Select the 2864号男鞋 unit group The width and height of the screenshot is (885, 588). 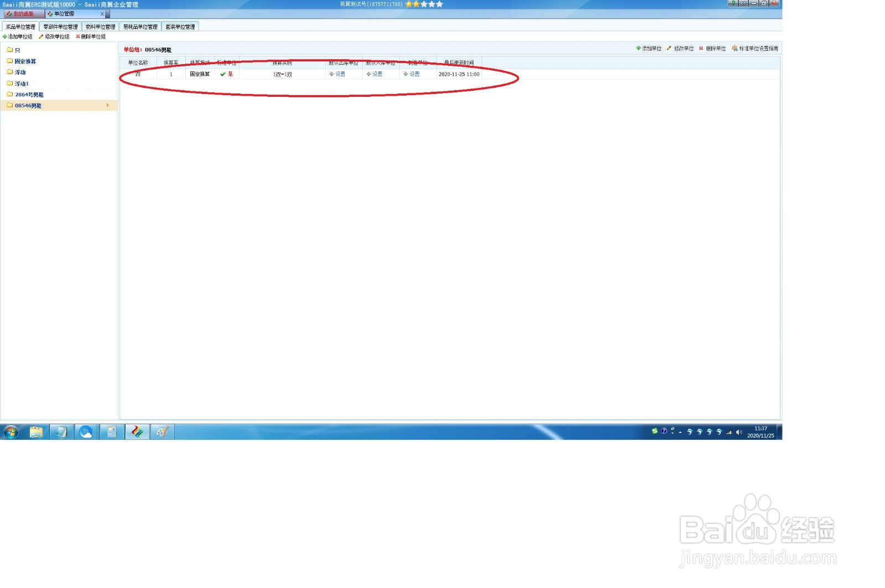pos(59,95)
